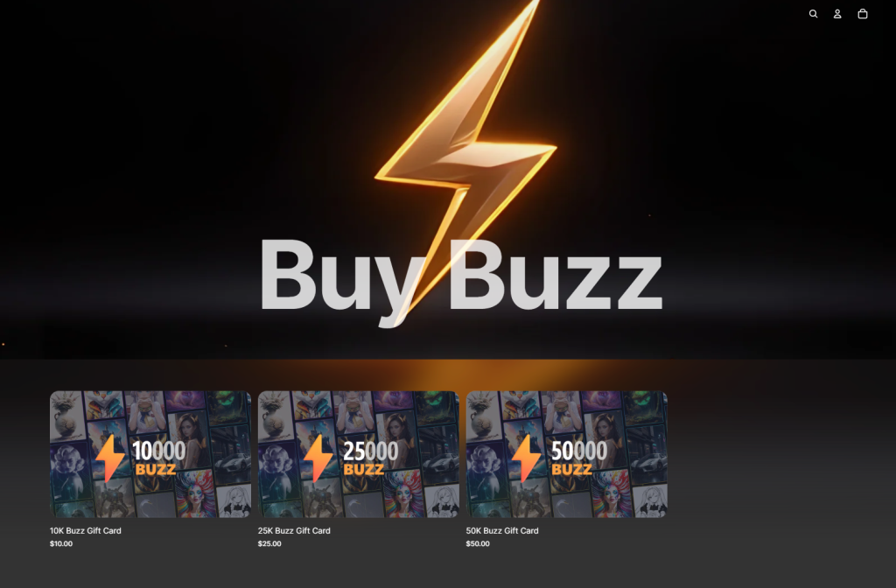Image resolution: width=896 pixels, height=588 pixels.
Task: Click the lightning bolt on the 50000 Buzz card
Action: tap(526, 458)
